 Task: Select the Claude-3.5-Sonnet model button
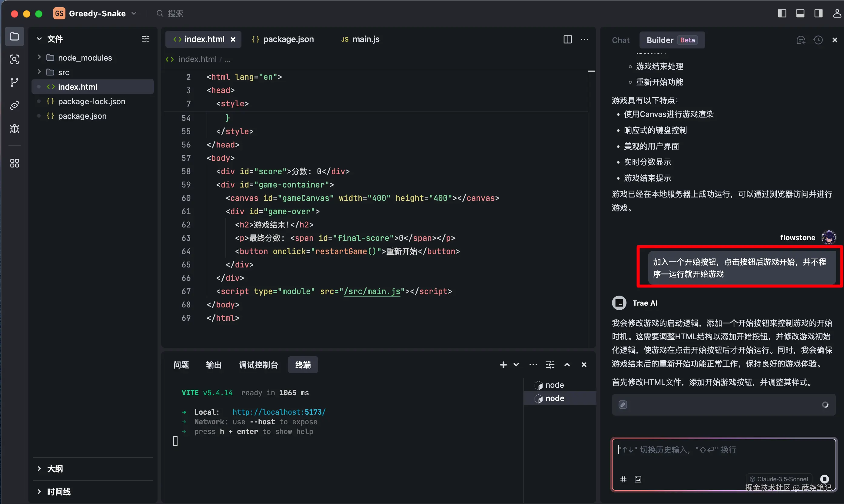[x=779, y=479]
